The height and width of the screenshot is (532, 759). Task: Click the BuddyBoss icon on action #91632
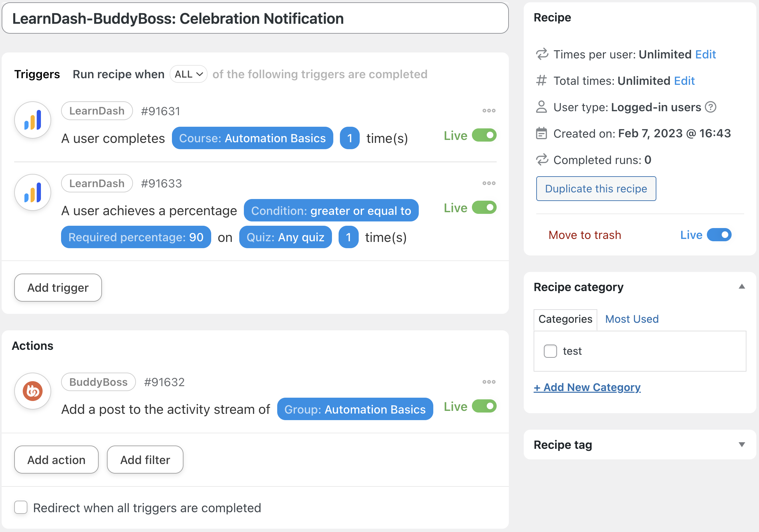click(x=32, y=391)
